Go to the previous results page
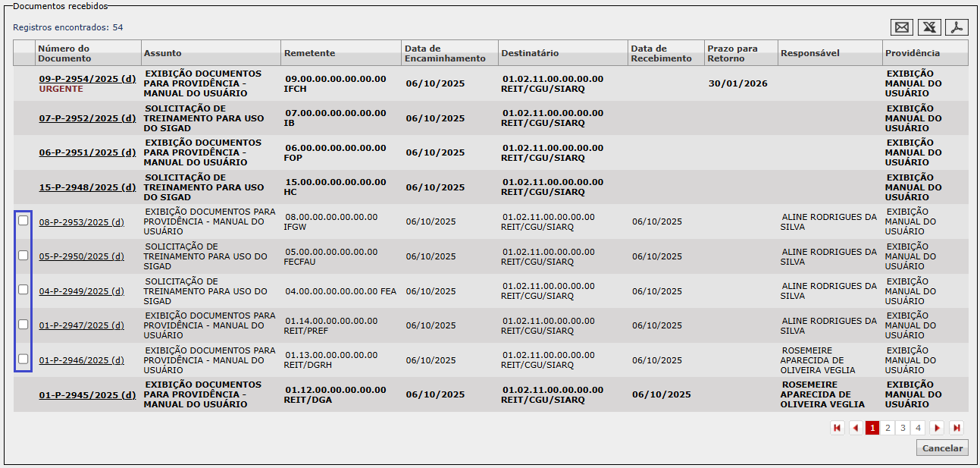Viewport: 980px width, 468px height. [x=856, y=428]
